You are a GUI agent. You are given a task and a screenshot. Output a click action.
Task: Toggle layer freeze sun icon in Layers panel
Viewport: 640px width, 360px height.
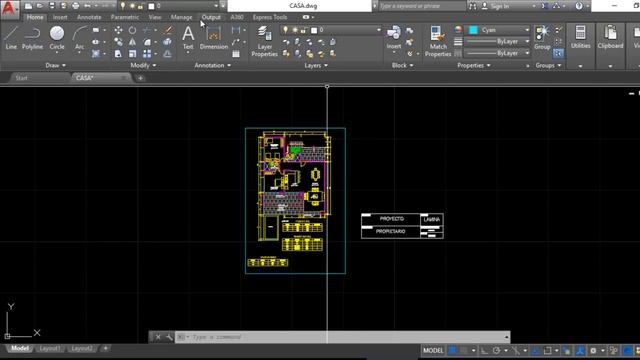[x=295, y=30]
